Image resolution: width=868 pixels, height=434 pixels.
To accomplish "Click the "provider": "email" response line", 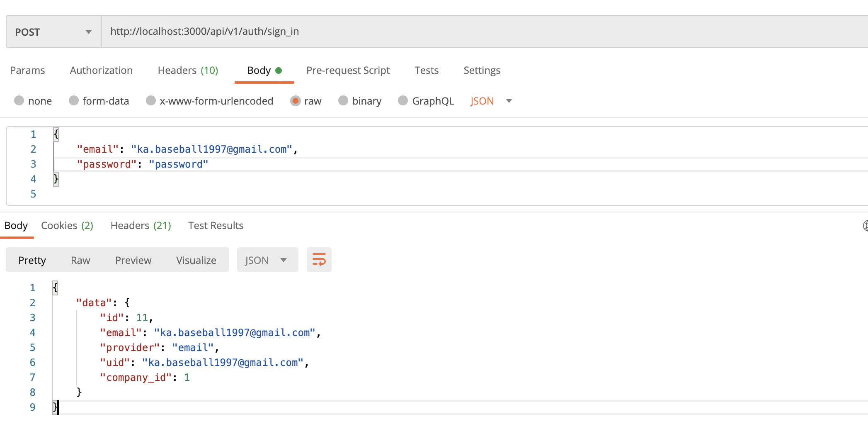I will pos(159,348).
